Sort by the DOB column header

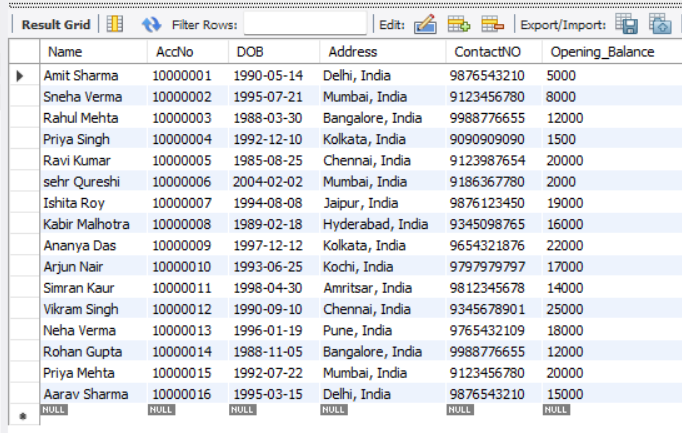pyautogui.click(x=274, y=52)
